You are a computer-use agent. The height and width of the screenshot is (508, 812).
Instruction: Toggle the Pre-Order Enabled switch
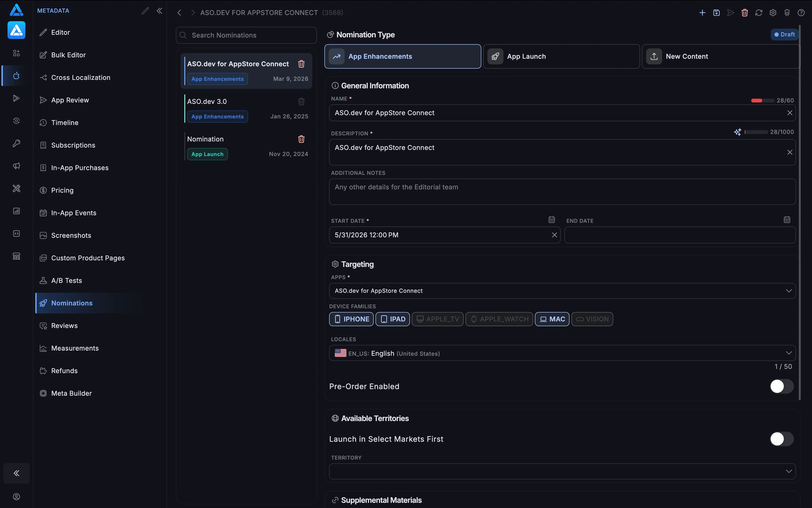(782, 386)
